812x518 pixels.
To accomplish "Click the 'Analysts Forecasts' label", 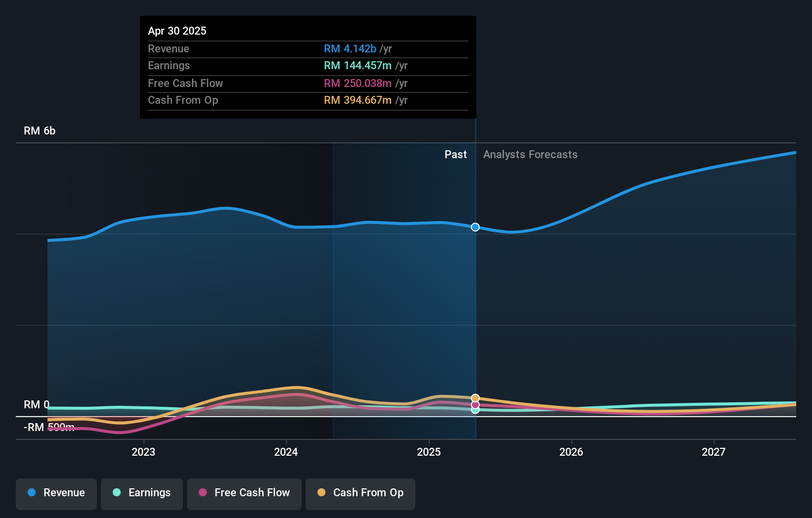I will 530,155.
